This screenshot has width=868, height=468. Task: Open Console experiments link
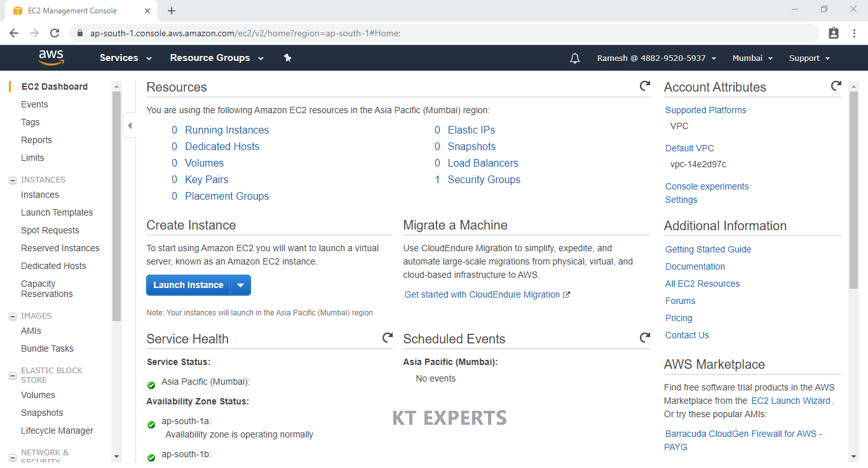coord(707,186)
